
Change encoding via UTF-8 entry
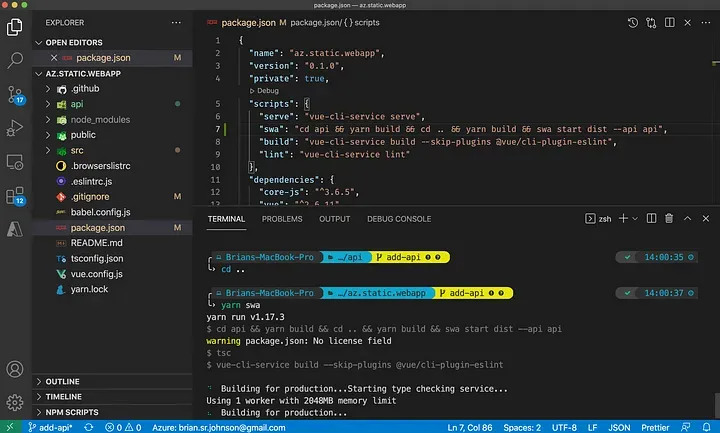[564, 427]
